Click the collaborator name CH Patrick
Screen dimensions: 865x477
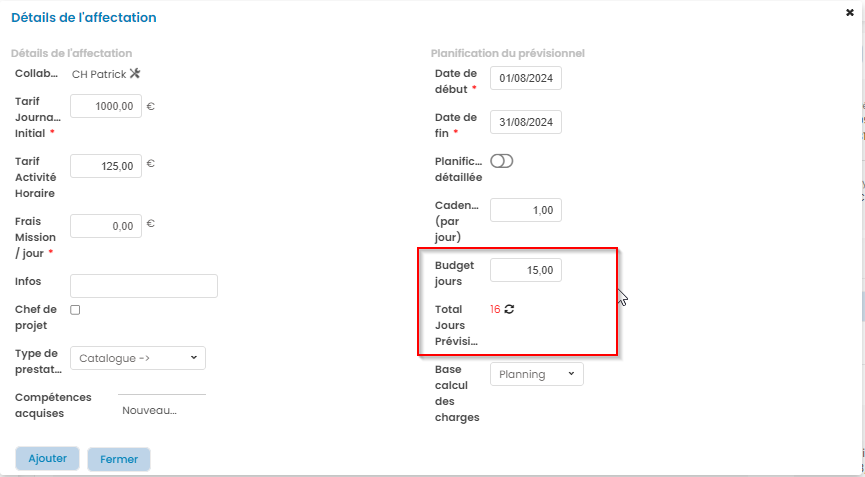click(99, 74)
